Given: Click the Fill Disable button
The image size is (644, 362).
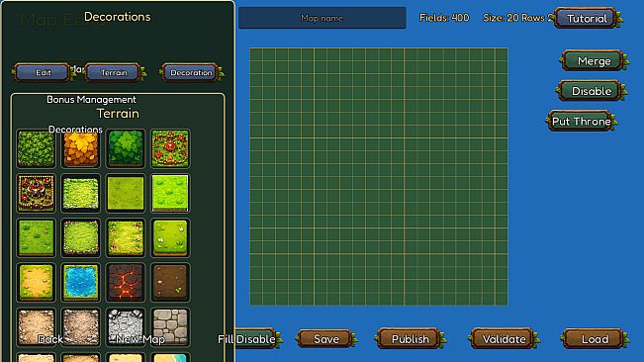Looking at the screenshot, I should pyautogui.click(x=247, y=339).
